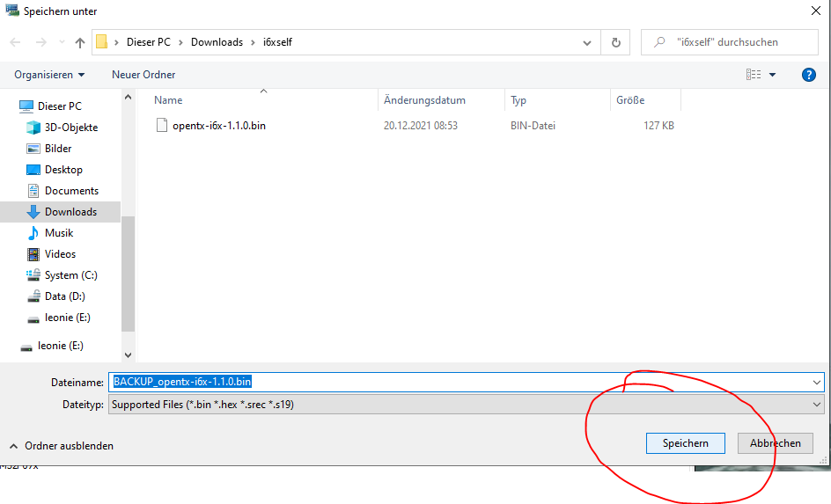831x504 pixels.
Task: Select 3D-Objekte in the navigation pane
Action: [x=70, y=128]
